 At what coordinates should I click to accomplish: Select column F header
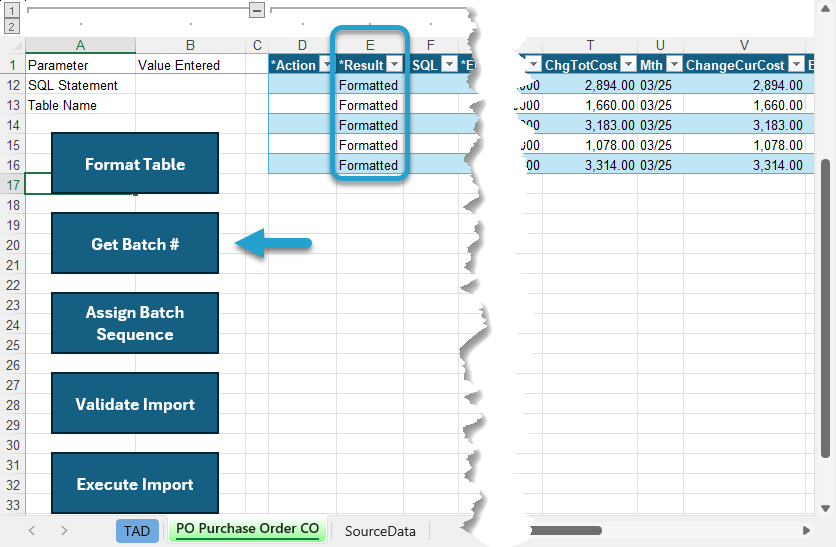tap(431, 45)
